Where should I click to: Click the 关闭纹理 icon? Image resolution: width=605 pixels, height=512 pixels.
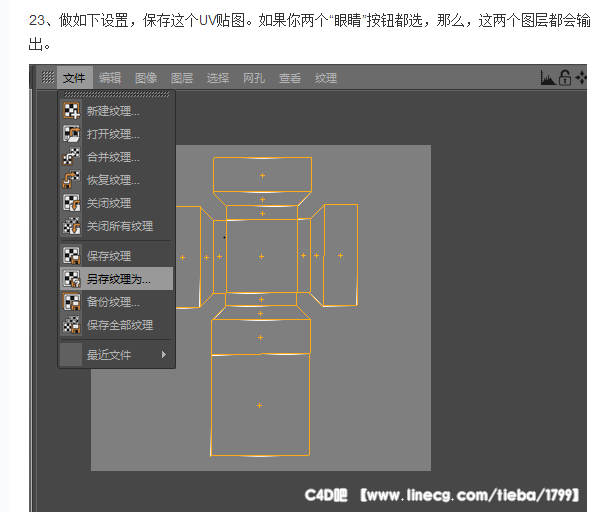(x=72, y=203)
